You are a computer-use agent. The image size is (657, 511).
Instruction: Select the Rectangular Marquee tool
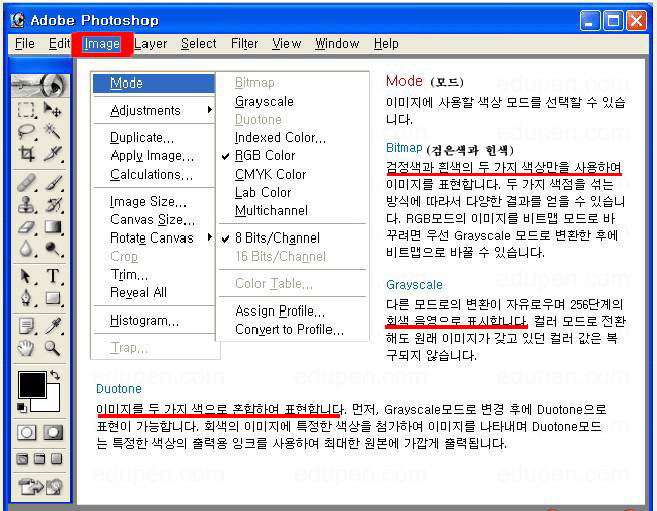point(26,110)
